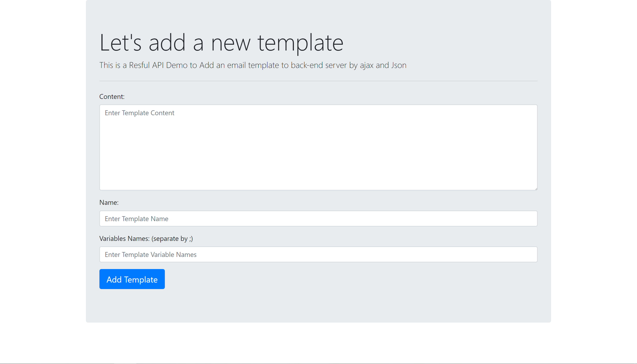Viewport: 637px width, 364px height.
Task: Click the word "Add" in subtitle
Action: point(206,65)
